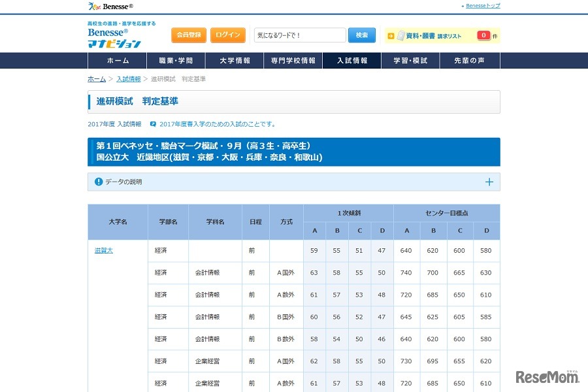This screenshot has height=392, width=588.
Task: Click the plus sign on データの説明 bar
Action: pos(489,182)
